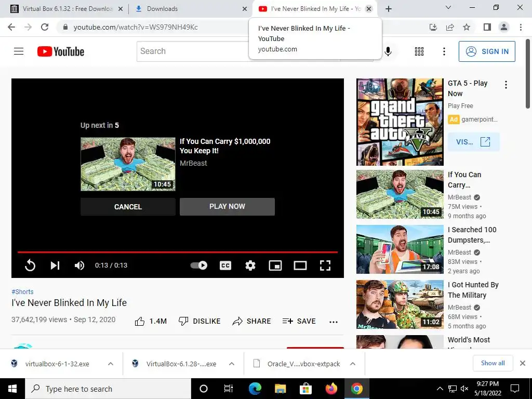Share this page from the address bar

[x=450, y=27]
